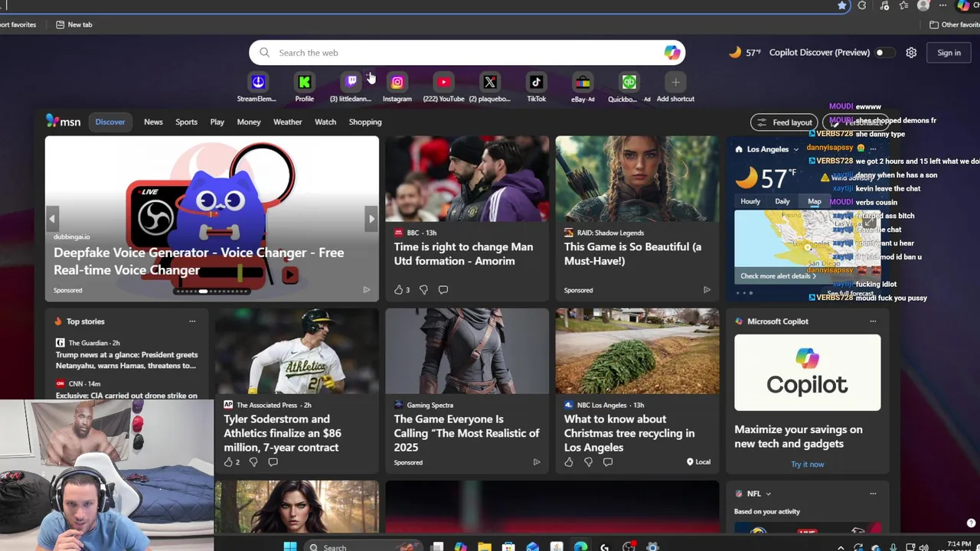The height and width of the screenshot is (551, 980).
Task: Open the Money tab
Action: (x=249, y=122)
